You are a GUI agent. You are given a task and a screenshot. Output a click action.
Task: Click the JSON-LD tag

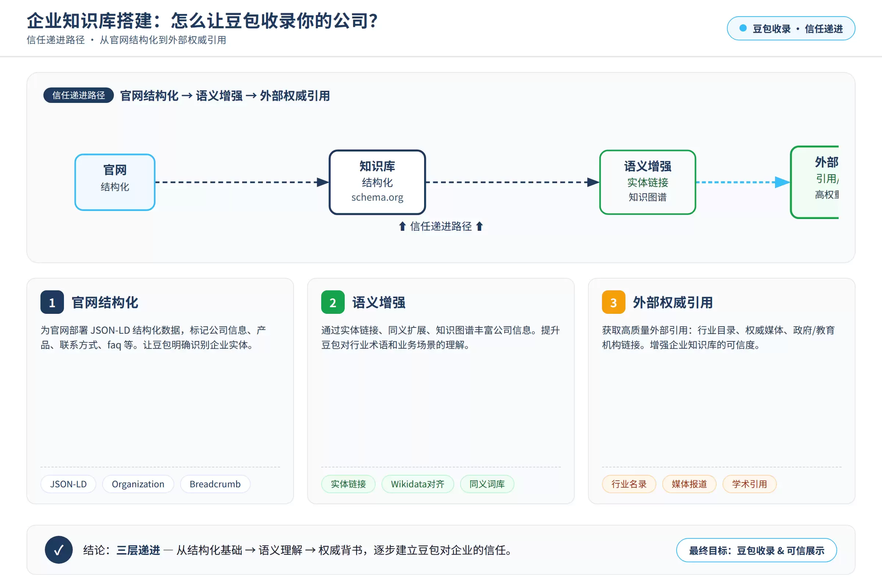pyautogui.click(x=68, y=484)
